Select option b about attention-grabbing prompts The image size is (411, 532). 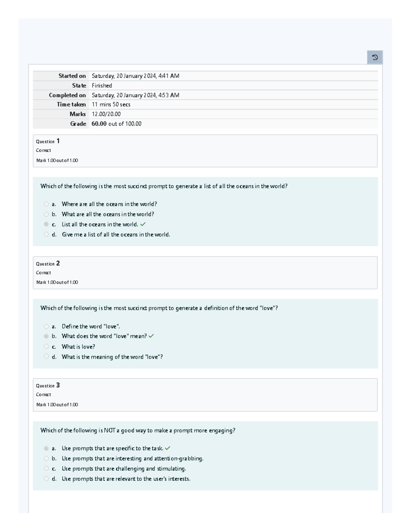coord(46,458)
